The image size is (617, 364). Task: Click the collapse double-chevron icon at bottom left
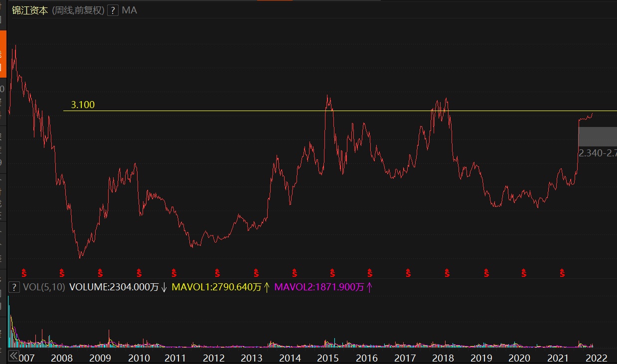13,356
